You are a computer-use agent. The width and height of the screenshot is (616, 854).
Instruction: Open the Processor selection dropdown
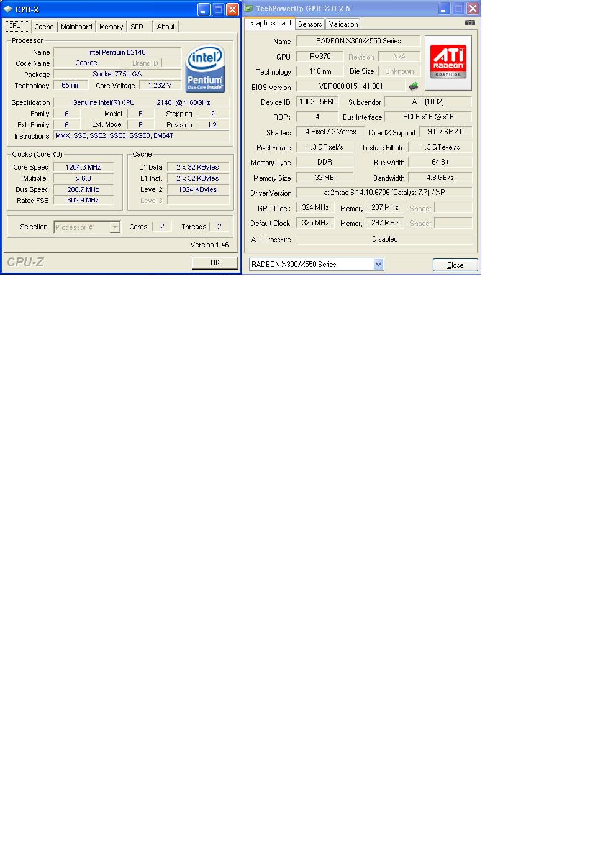pos(115,227)
